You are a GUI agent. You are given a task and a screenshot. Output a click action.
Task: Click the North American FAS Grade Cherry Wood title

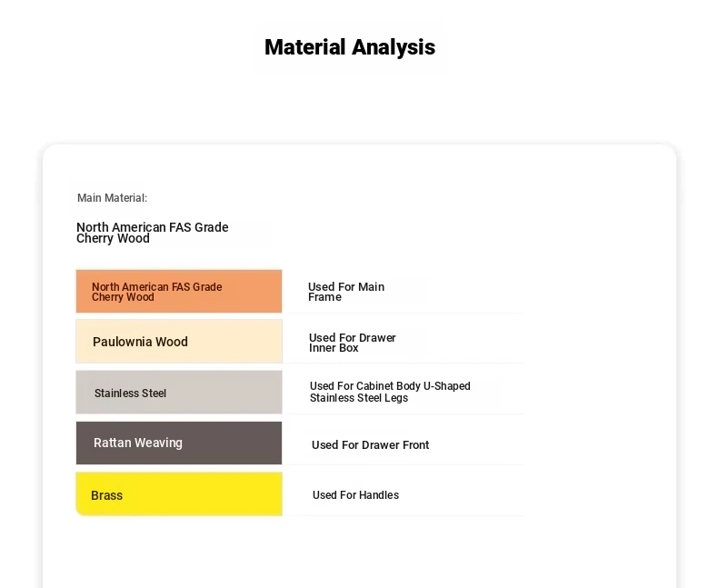pos(153,233)
